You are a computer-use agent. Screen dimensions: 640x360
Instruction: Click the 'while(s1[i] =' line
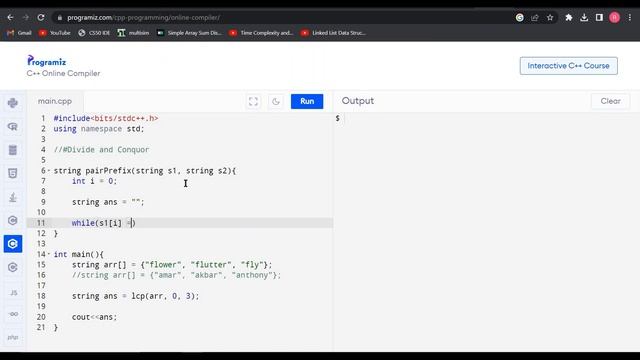pos(103,223)
